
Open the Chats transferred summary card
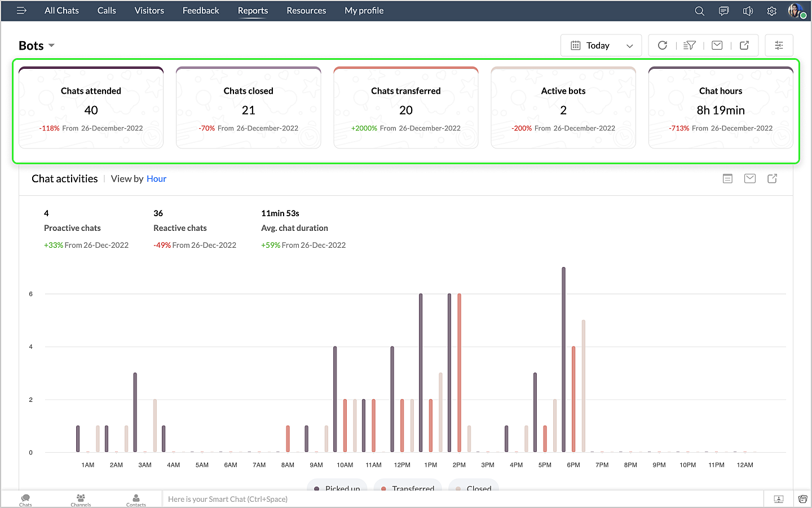(405, 108)
